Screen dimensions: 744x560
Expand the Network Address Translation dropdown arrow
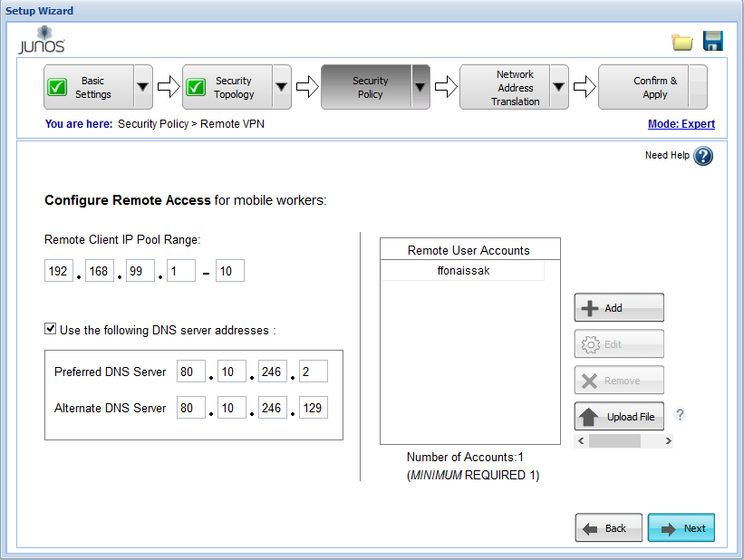click(x=559, y=87)
